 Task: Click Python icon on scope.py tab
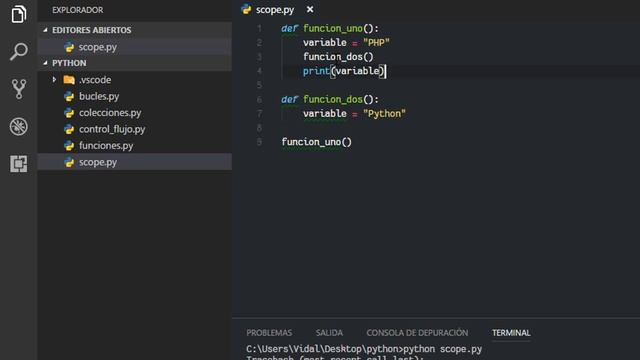pyautogui.click(x=246, y=9)
